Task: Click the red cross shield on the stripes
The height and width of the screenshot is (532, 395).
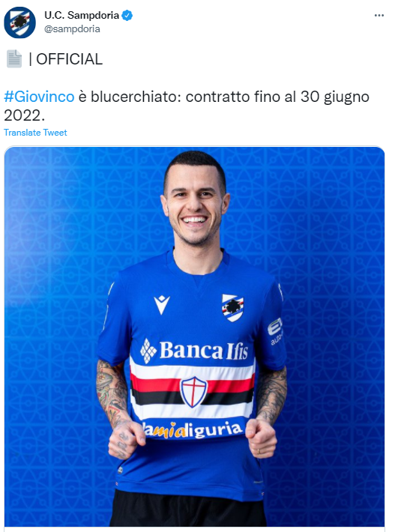Action: click(x=193, y=392)
